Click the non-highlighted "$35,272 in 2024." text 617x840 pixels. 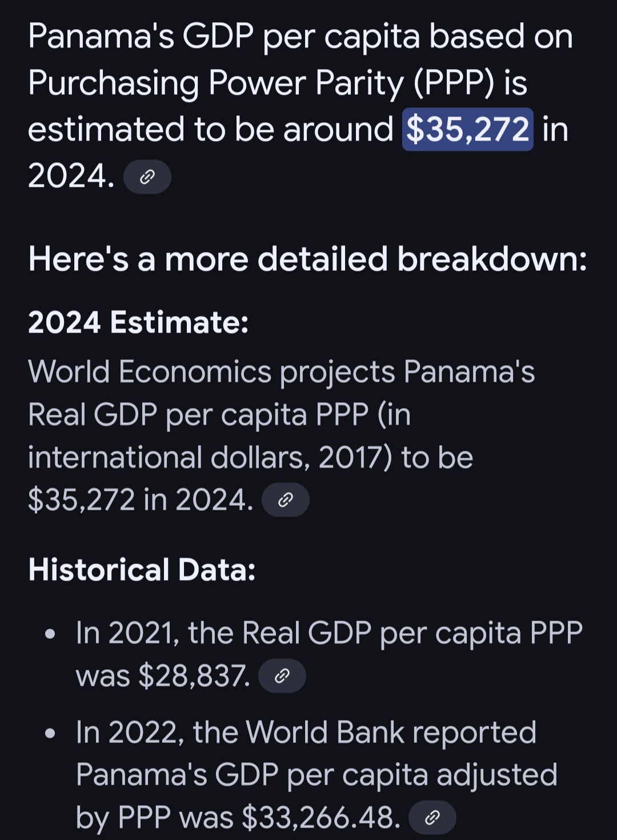tap(141, 500)
